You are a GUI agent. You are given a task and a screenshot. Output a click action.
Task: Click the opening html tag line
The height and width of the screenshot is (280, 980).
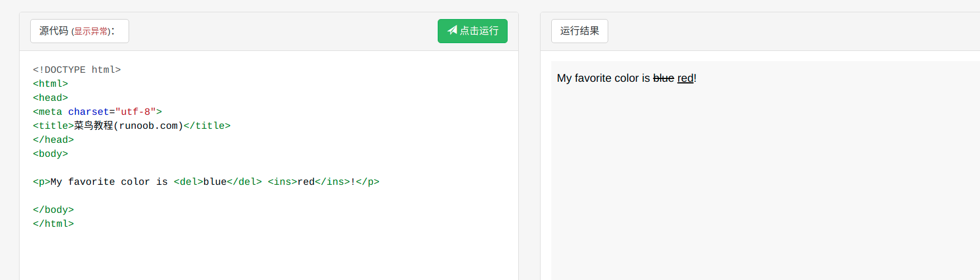coord(50,84)
